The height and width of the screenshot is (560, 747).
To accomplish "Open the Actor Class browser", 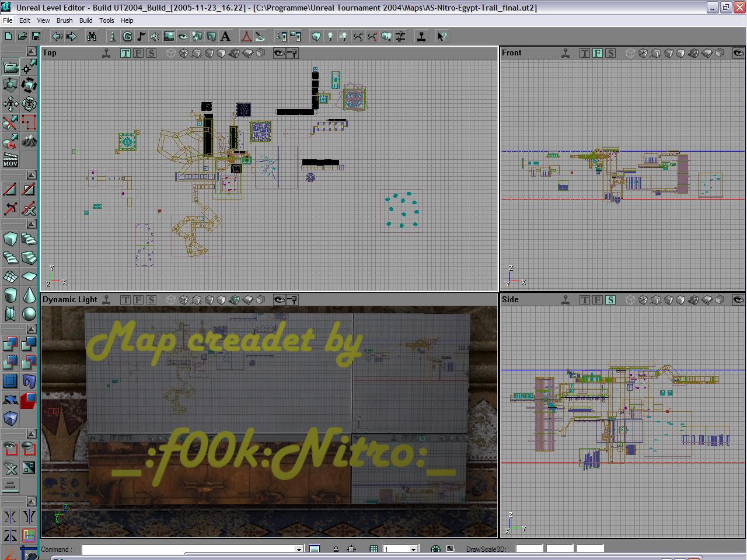I will (113, 36).
